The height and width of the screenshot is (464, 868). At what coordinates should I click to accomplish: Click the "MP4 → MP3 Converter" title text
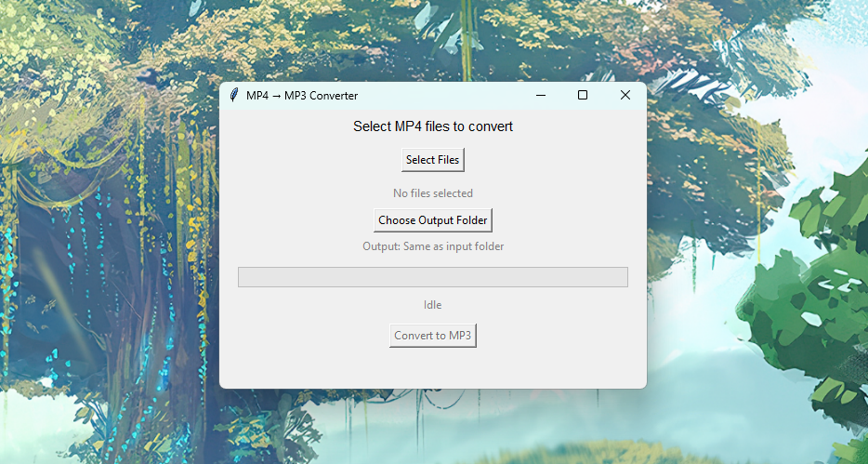(302, 95)
